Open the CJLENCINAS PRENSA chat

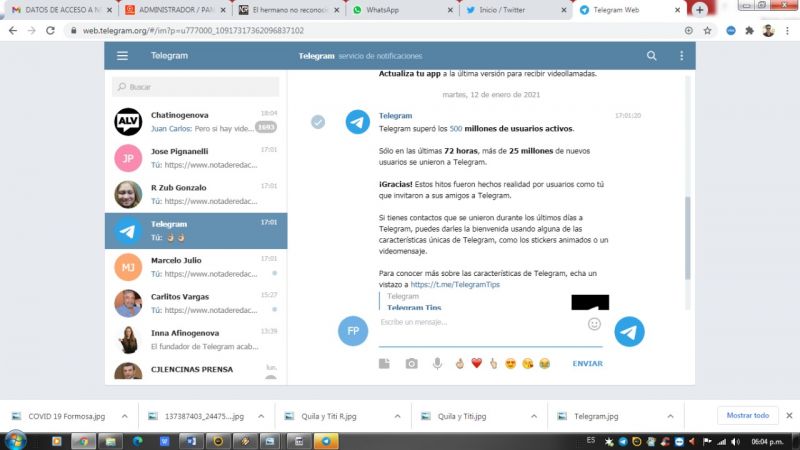196,370
